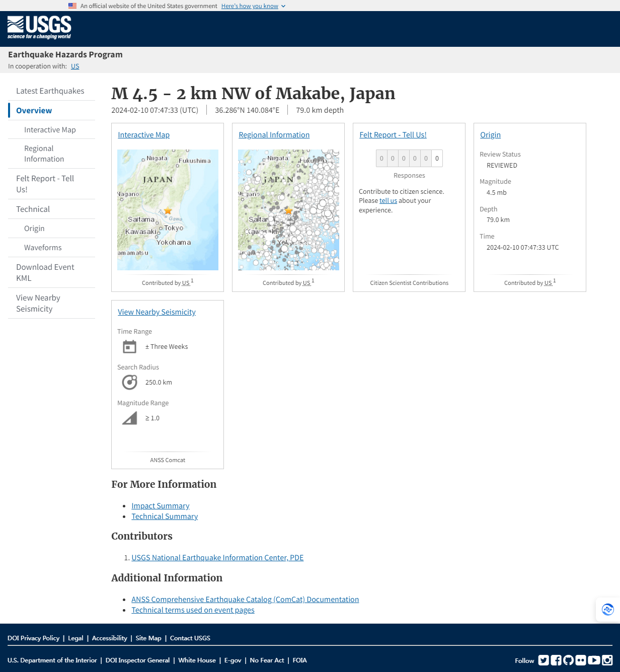The width and height of the screenshot is (620, 672).
Task: Open DOI Inspector General footer link
Action: pyautogui.click(x=137, y=660)
